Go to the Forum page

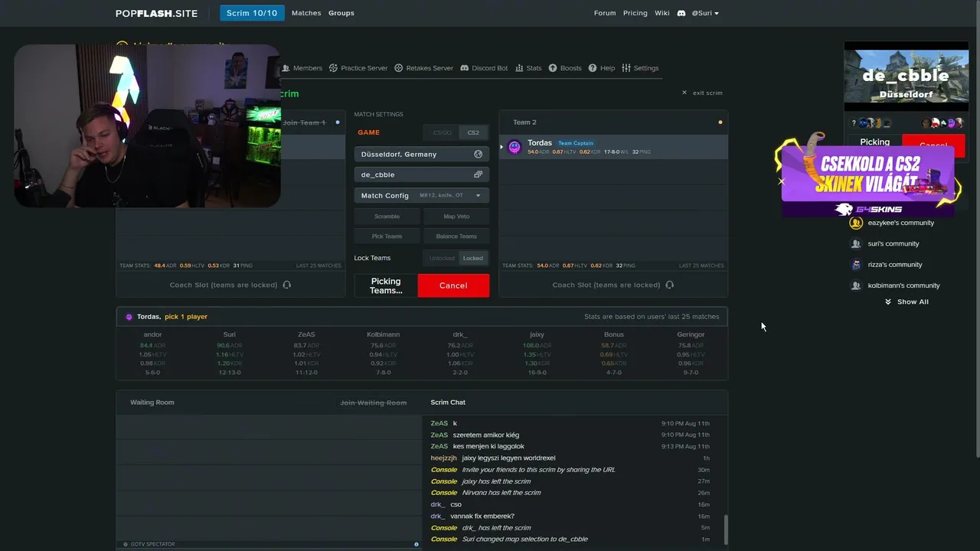605,13
